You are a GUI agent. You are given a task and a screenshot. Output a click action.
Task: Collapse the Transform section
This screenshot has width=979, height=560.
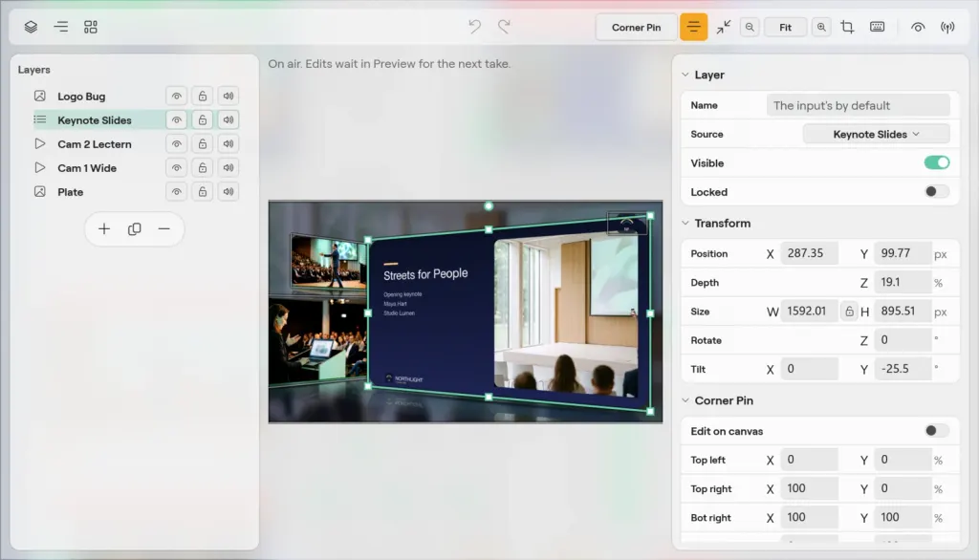pos(685,223)
